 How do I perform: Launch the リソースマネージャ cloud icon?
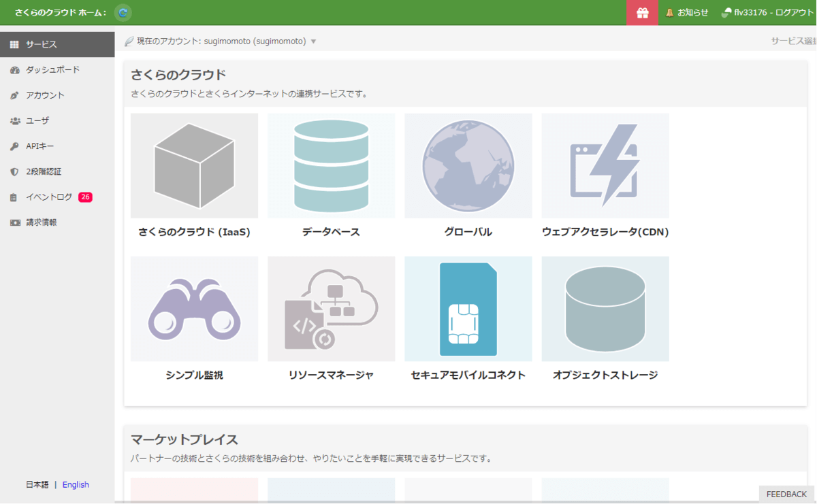pos(331,309)
